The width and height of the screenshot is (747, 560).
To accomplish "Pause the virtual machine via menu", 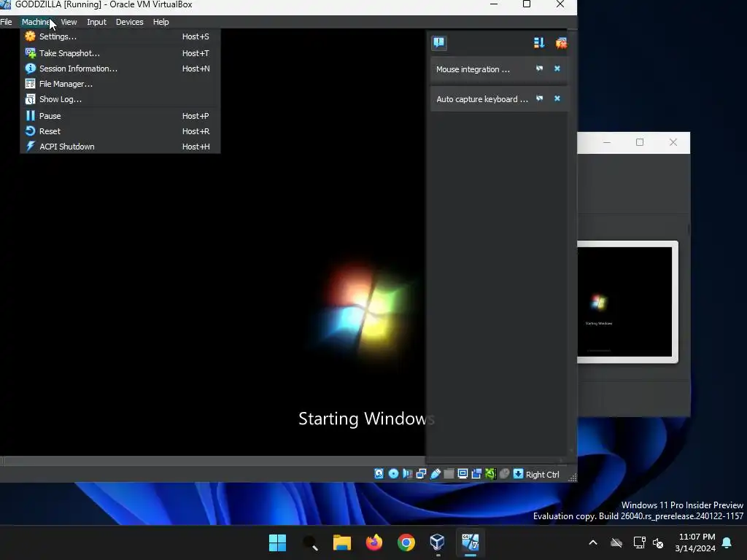I will [x=120, y=116].
